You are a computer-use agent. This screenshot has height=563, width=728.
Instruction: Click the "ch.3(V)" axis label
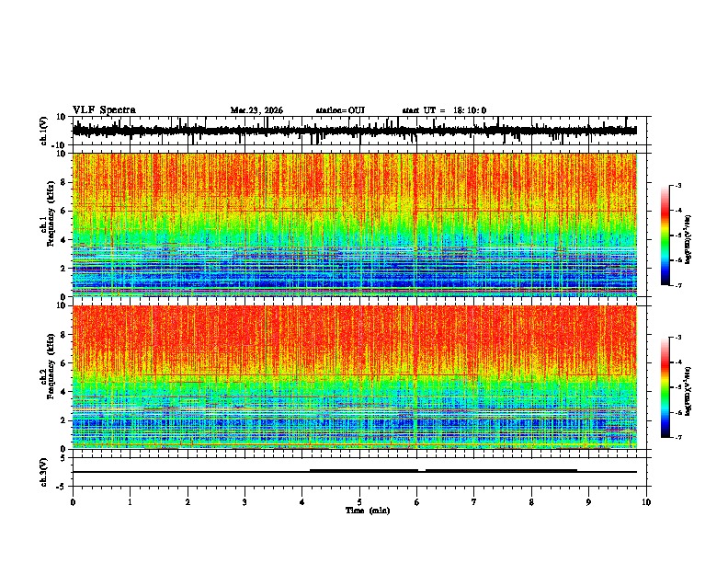click(44, 473)
